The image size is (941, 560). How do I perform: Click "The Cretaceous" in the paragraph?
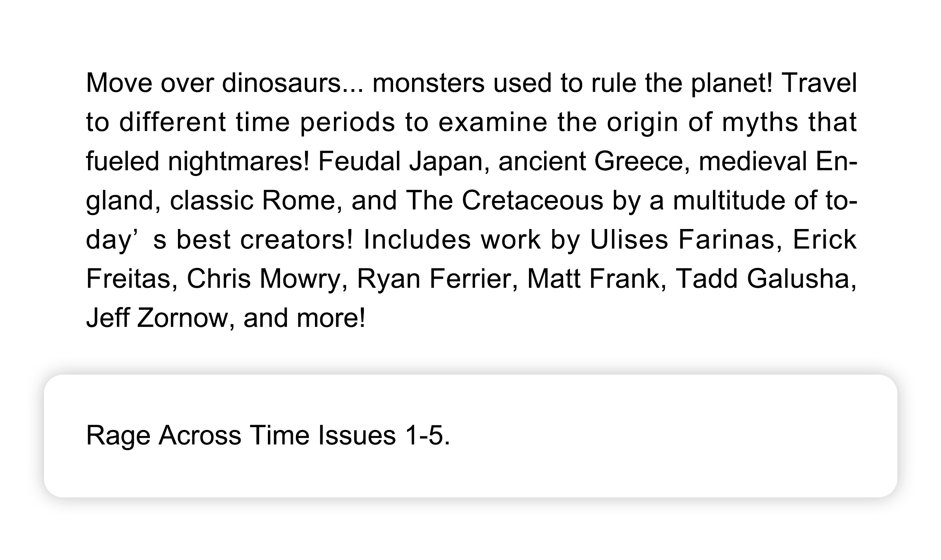tap(504, 201)
